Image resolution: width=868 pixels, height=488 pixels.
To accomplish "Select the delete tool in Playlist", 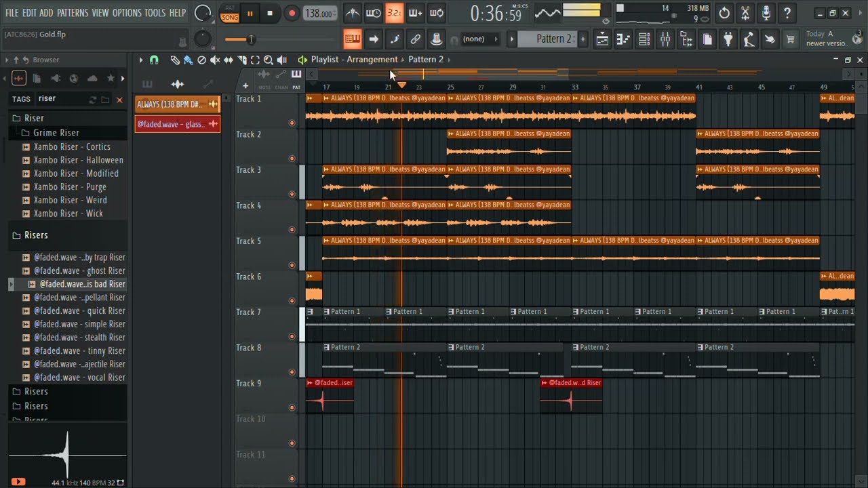I will [x=201, y=60].
